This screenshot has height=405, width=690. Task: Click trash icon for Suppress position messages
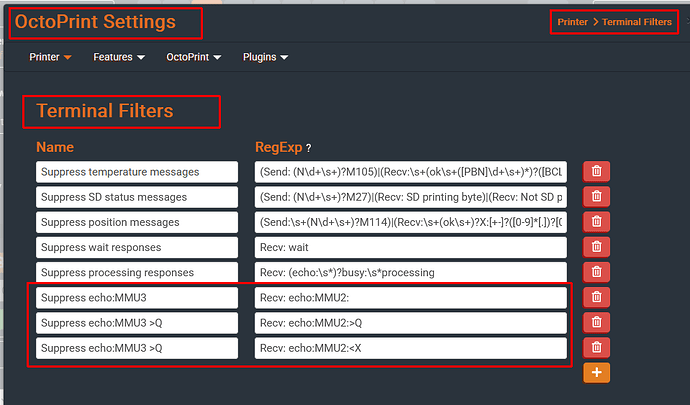pos(596,222)
